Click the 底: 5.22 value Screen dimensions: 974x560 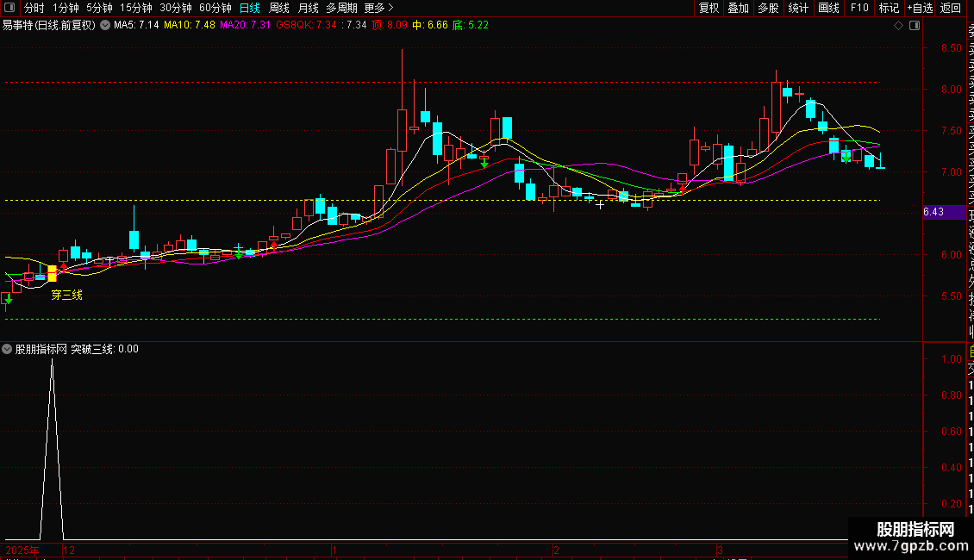coord(471,26)
